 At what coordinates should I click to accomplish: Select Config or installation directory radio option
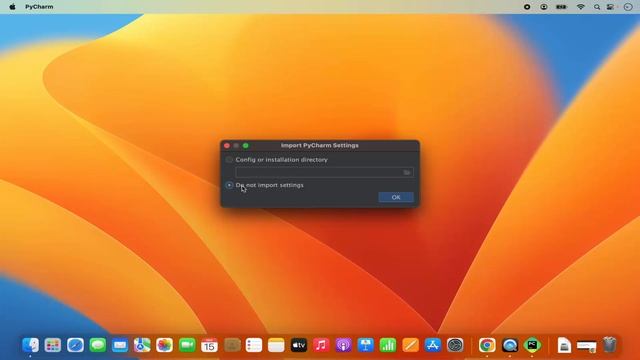pos(229,160)
